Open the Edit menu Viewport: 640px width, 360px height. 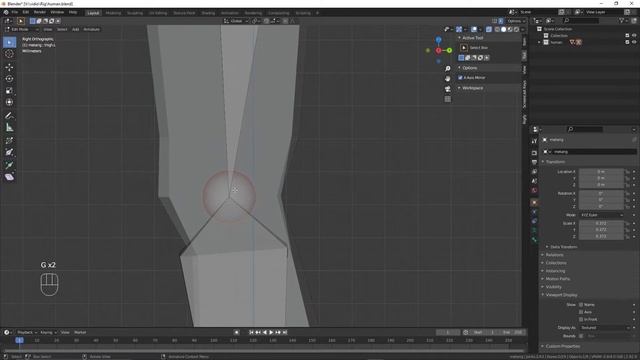point(26,12)
